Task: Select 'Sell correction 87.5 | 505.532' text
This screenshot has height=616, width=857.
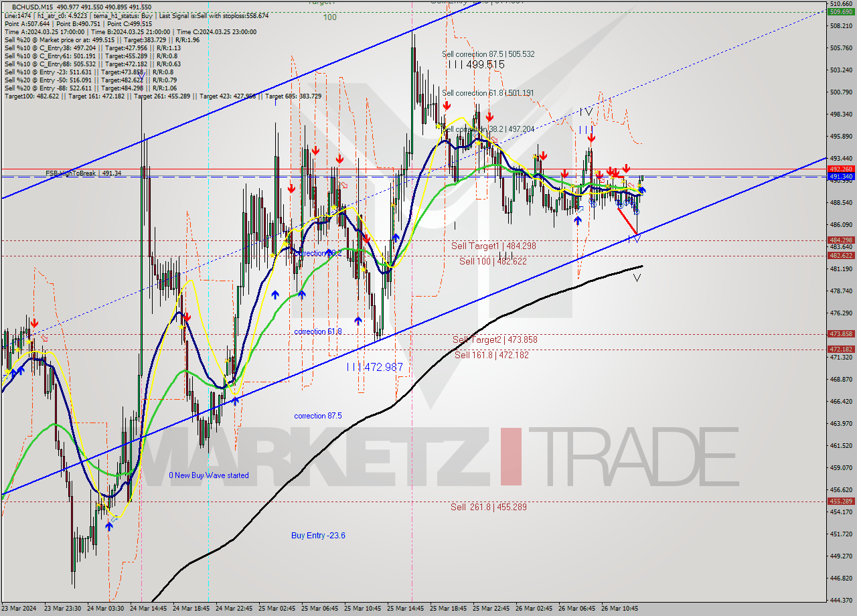Action: (488, 54)
